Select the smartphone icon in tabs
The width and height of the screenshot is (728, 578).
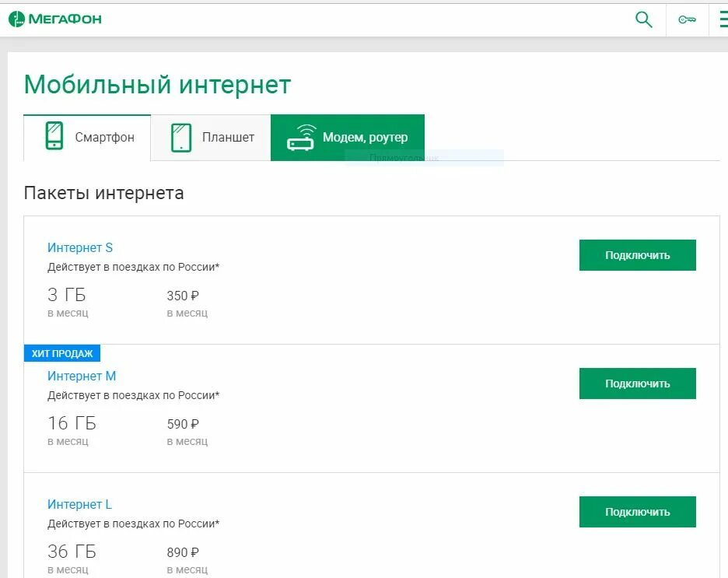(54, 135)
